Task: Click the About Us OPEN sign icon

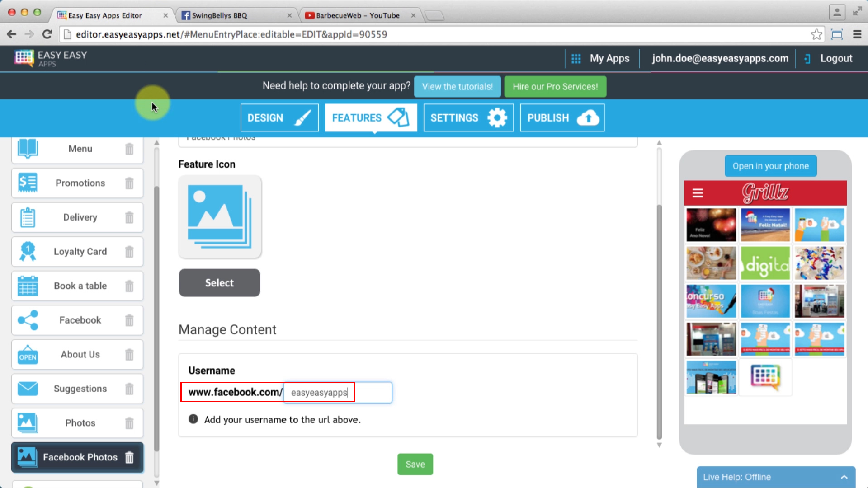Action: pos(28,354)
